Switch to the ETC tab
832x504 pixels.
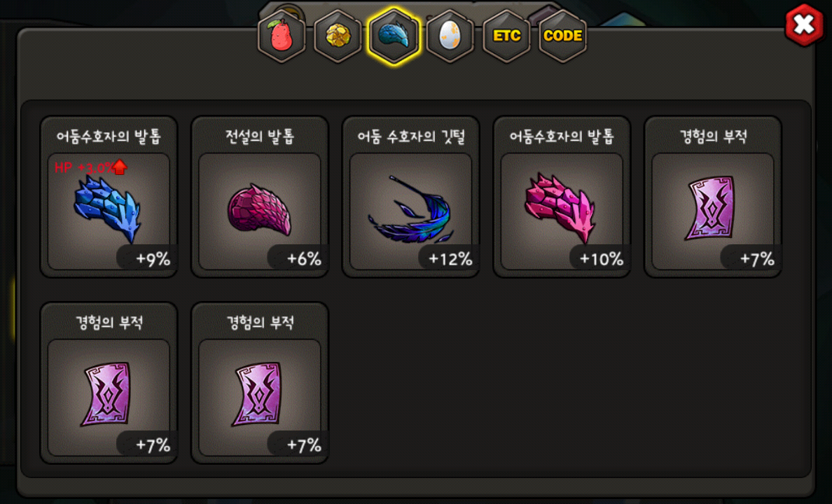point(506,36)
